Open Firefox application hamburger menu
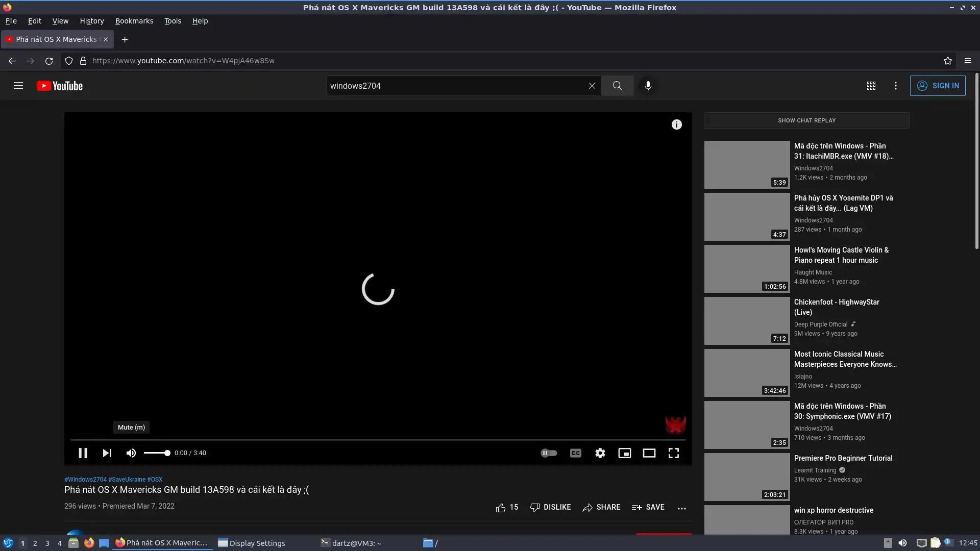The height and width of the screenshot is (551, 980). [x=968, y=61]
